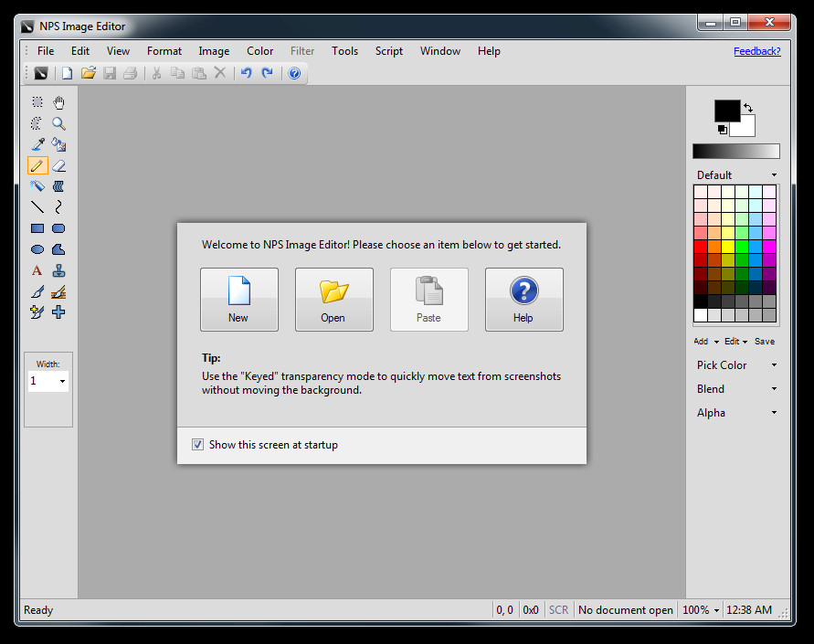Click the New document toolbar icon
This screenshot has height=644, width=814.
point(67,73)
